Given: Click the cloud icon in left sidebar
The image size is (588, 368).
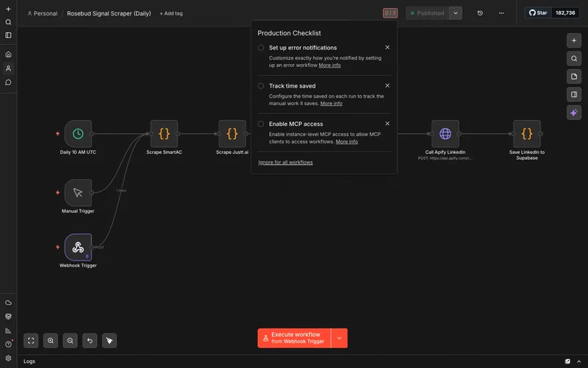Looking at the screenshot, I should click(8, 302).
